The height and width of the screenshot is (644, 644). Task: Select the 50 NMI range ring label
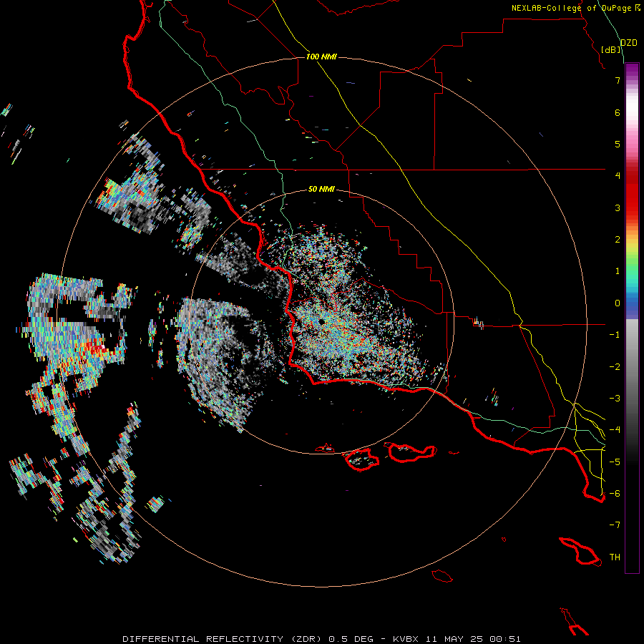(321, 189)
